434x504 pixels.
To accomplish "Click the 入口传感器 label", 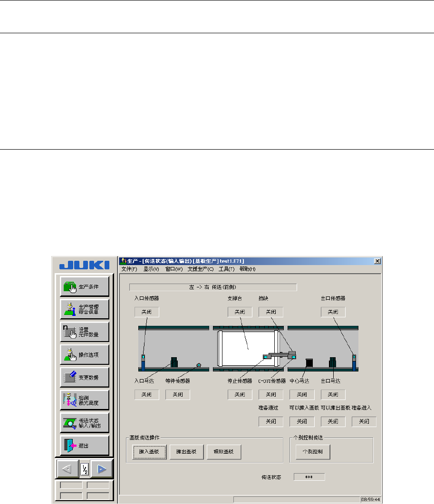I will (x=147, y=298).
